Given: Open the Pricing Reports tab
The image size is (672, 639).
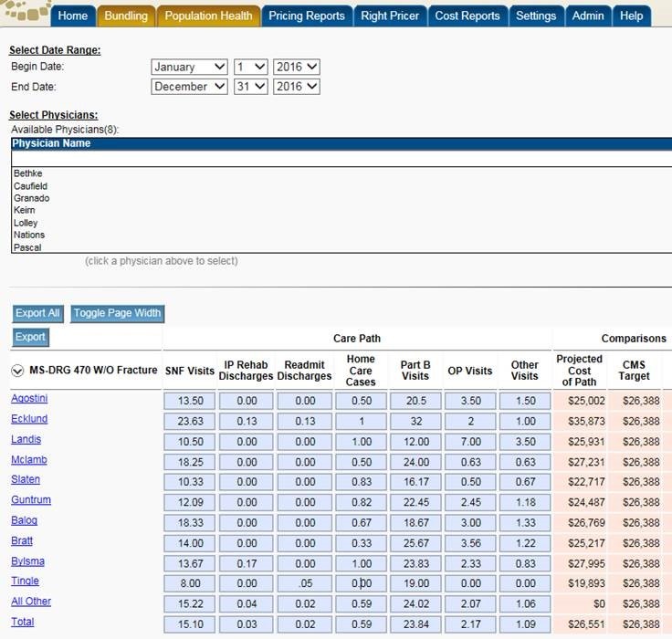Looking at the screenshot, I should click(x=307, y=16).
